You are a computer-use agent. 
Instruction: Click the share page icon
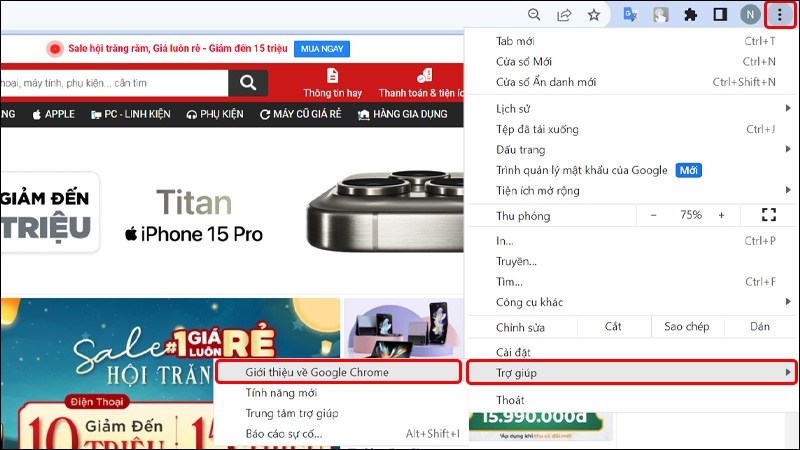pyautogui.click(x=564, y=15)
